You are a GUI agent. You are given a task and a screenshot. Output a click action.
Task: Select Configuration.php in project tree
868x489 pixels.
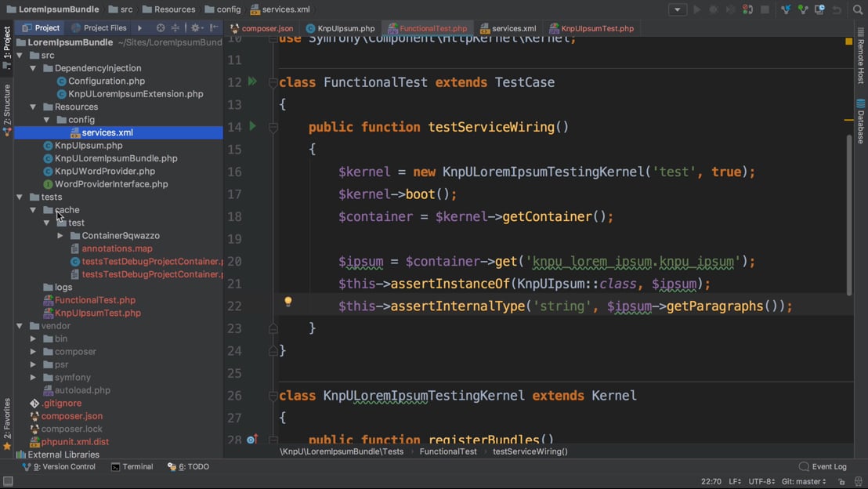(x=107, y=81)
